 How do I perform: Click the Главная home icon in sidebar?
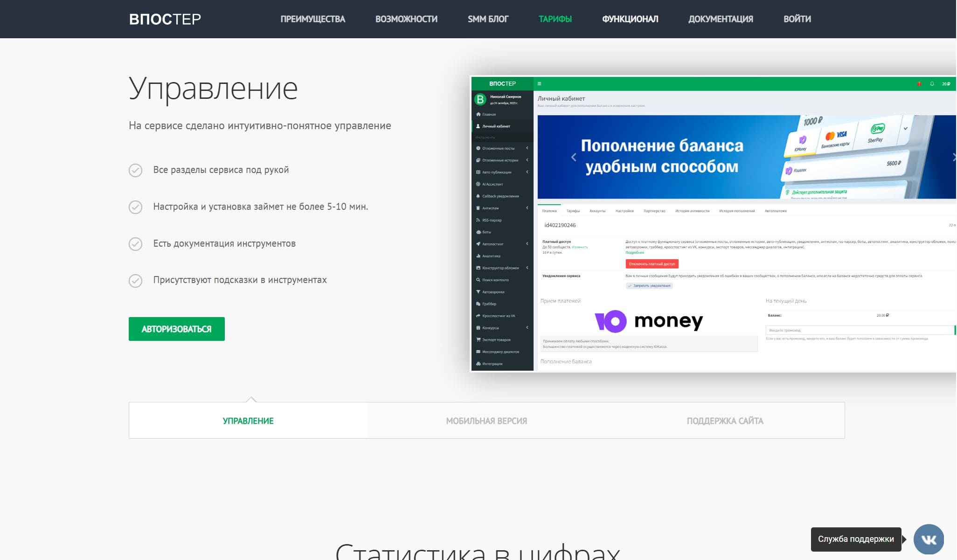click(x=478, y=114)
